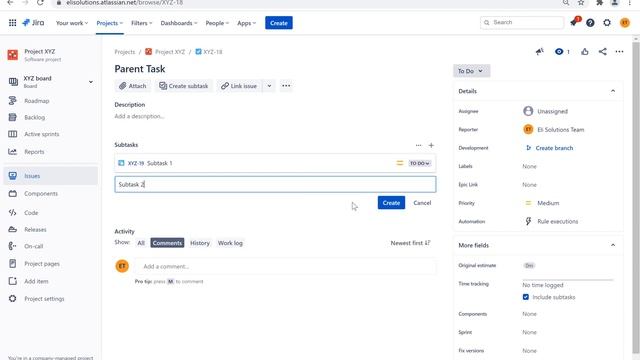Open the Your work menu

point(71,23)
